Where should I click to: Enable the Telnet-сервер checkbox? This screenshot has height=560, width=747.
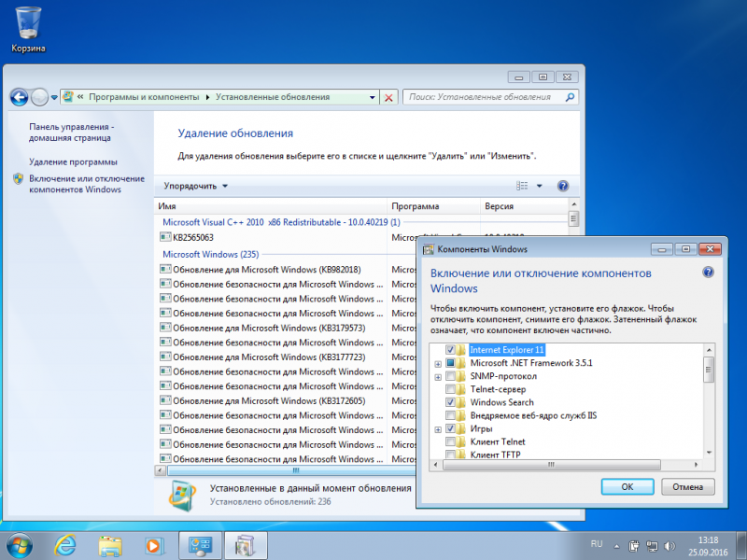(450, 389)
